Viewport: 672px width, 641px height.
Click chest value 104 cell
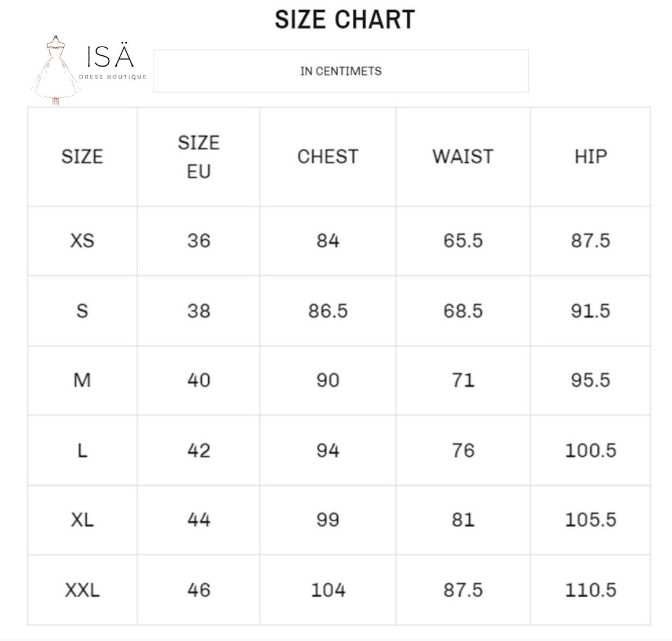coord(328,590)
